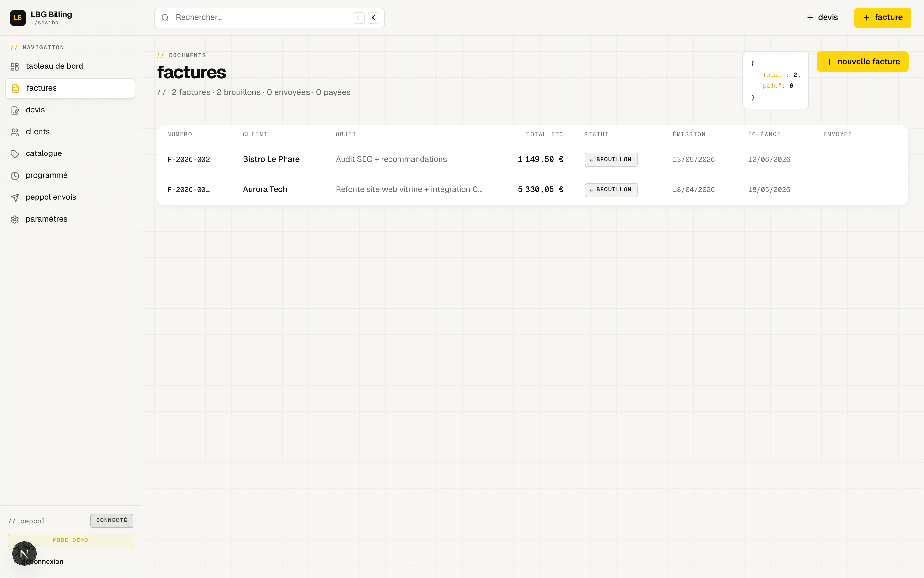Open paramètres settings page
The width and height of the screenshot is (924, 578).
[70, 219]
